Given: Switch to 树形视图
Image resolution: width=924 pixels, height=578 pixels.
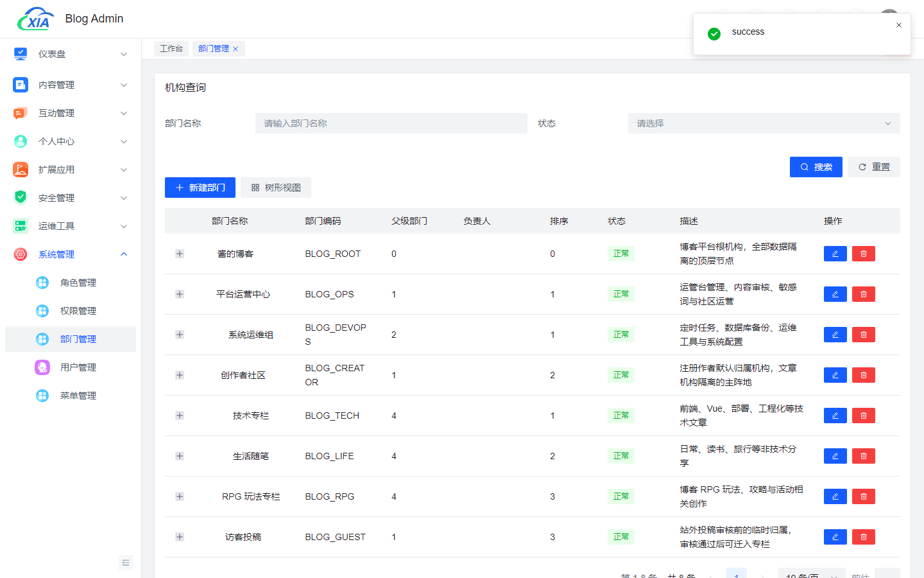Looking at the screenshot, I should pyautogui.click(x=276, y=188).
